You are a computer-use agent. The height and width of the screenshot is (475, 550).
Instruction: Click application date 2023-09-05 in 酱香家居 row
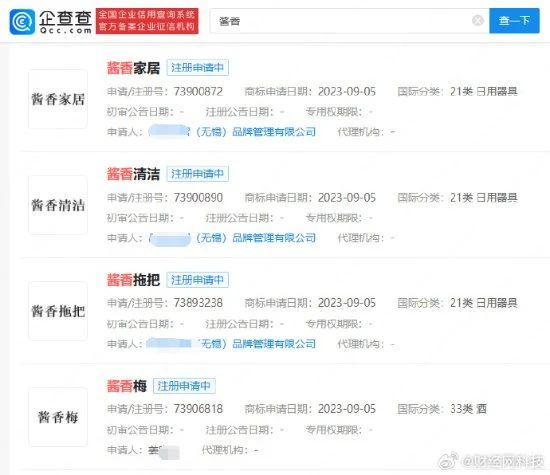pos(347,92)
